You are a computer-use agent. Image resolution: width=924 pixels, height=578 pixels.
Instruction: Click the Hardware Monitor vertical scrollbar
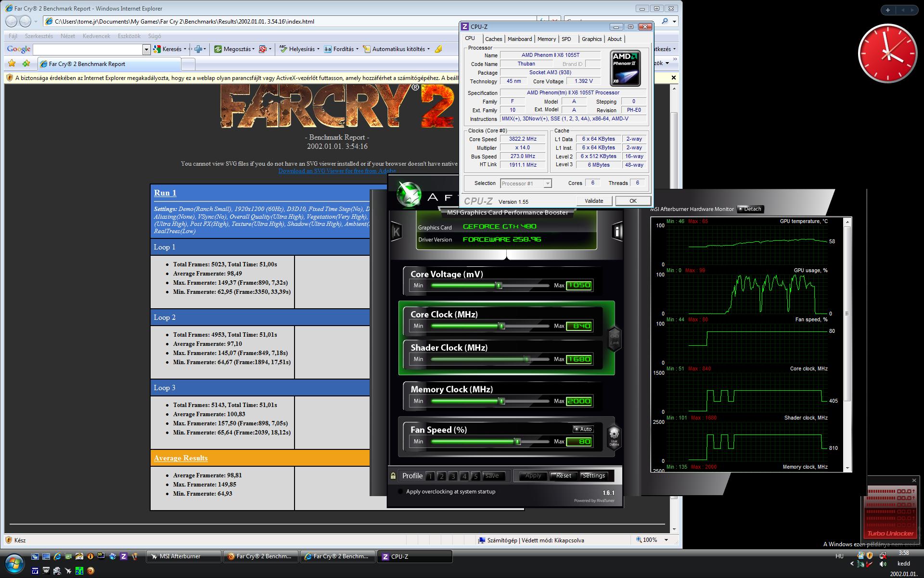click(x=847, y=344)
